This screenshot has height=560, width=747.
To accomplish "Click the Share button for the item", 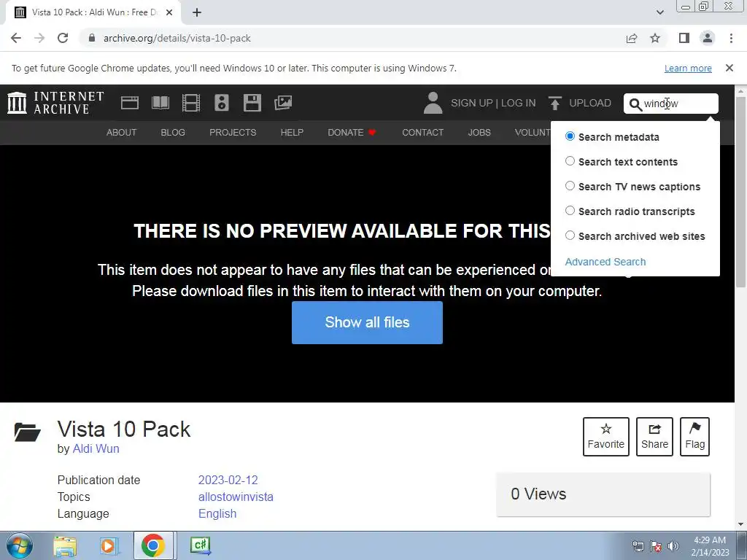I will click(x=654, y=437).
